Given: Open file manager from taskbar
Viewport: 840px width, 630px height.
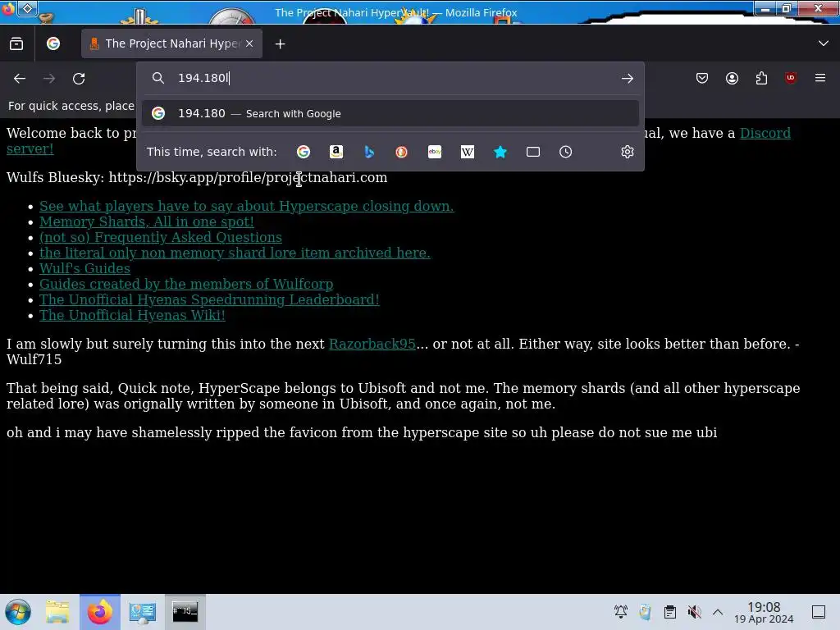Looking at the screenshot, I should point(57,612).
